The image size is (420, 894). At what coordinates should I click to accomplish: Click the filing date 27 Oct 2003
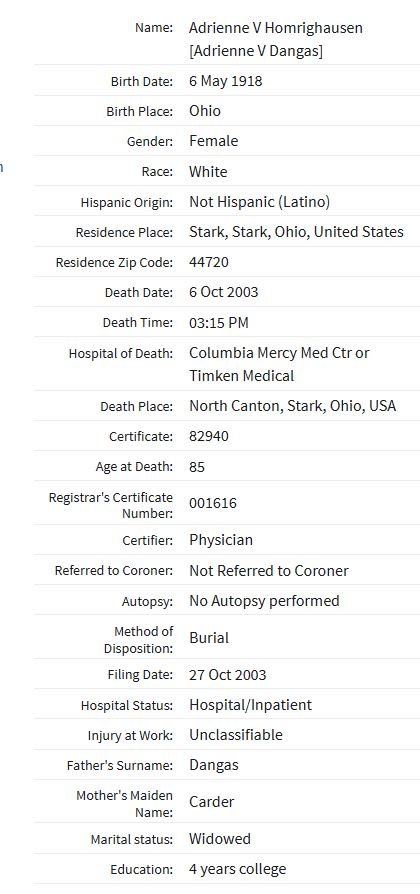[227, 675]
